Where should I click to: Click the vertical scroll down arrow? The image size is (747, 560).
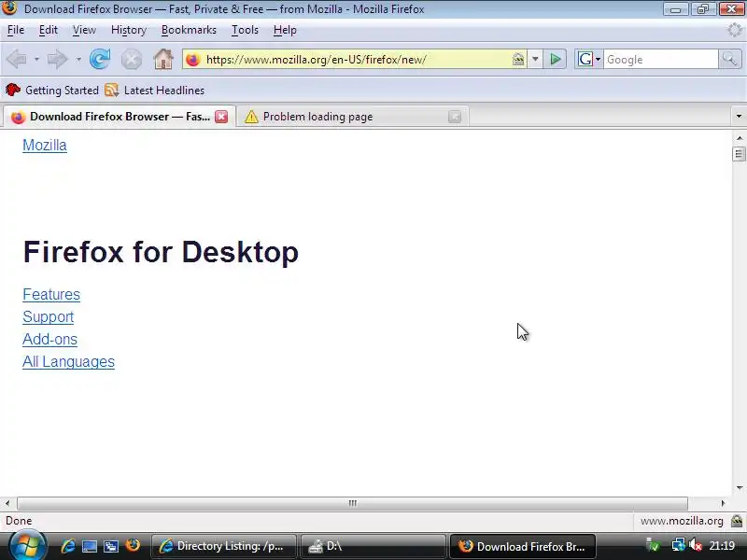tap(739, 487)
